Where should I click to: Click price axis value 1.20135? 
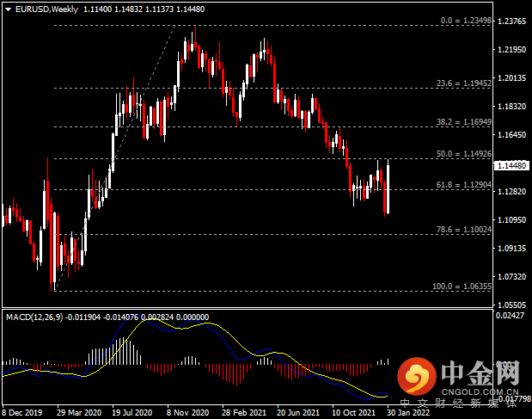click(511, 78)
